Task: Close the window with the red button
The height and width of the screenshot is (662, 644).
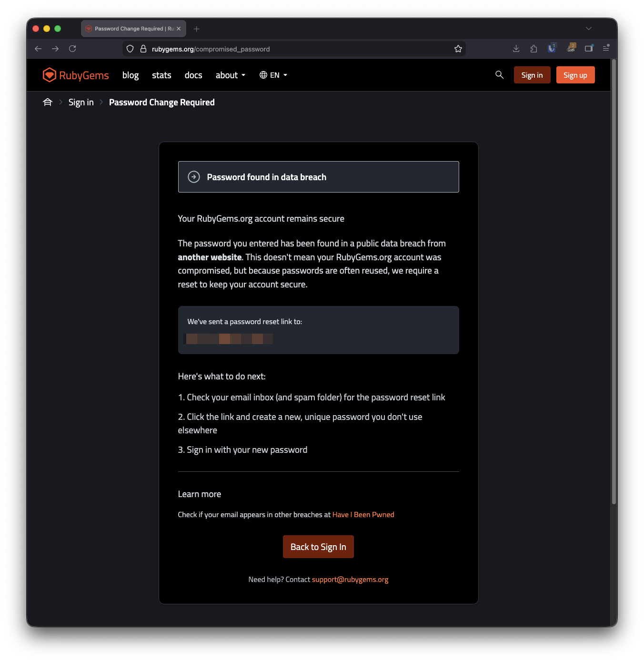Action: coord(36,29)
